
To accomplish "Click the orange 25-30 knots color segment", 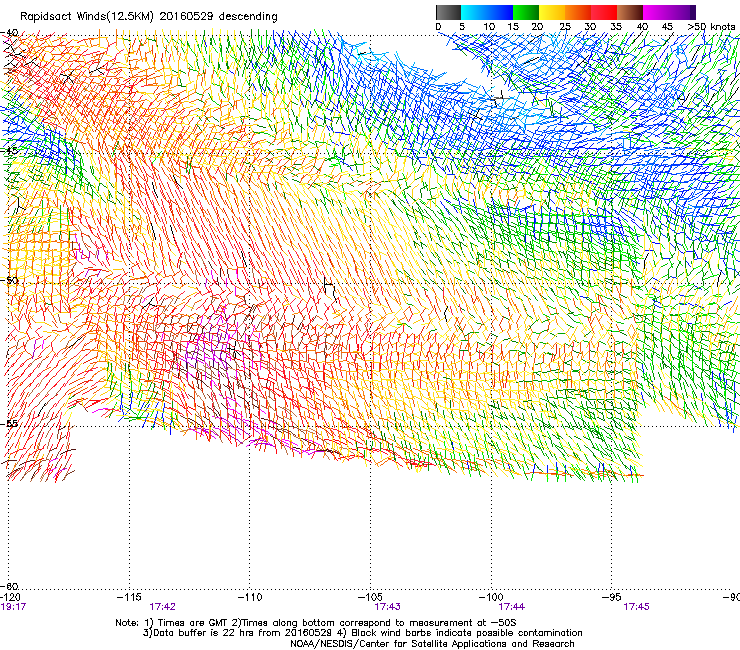I will [x=578, y=12].
